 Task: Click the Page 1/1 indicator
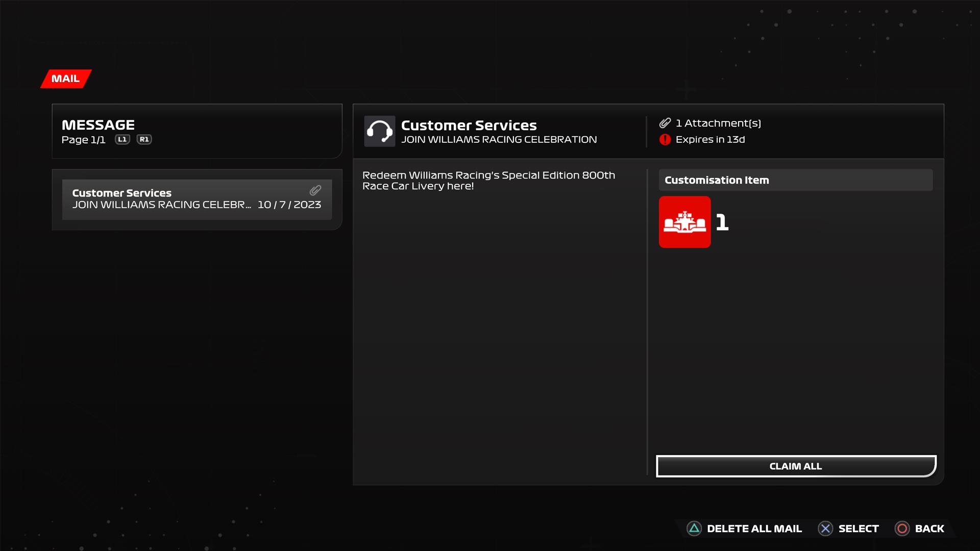(x=83, y=140)
